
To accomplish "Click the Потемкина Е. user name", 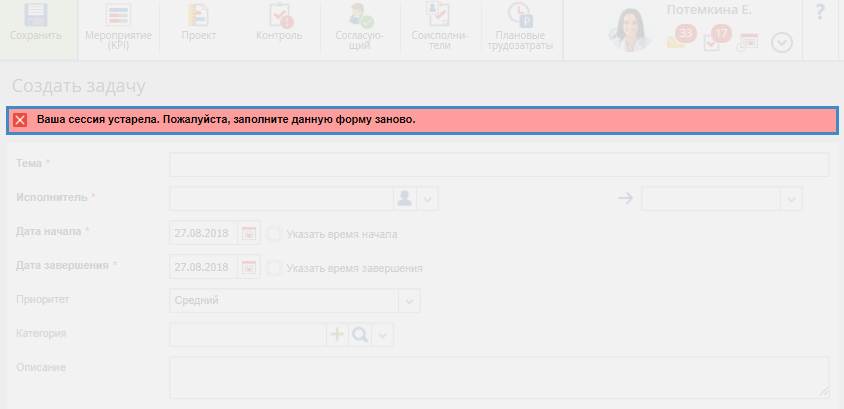I will point(709,10).
